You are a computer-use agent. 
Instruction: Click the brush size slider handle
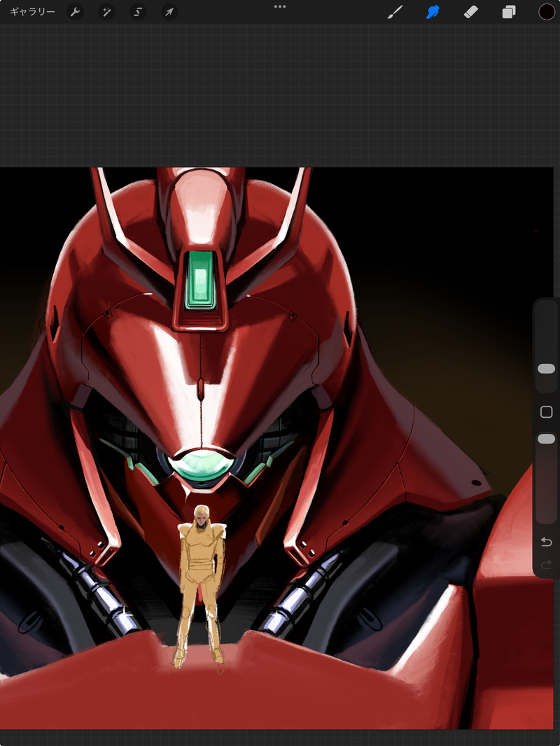[546, 369]
